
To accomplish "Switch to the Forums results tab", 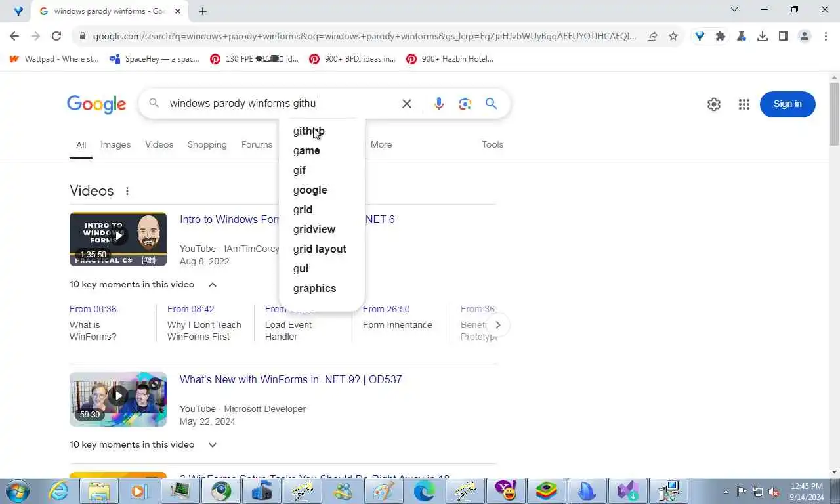I will point(257,145).
